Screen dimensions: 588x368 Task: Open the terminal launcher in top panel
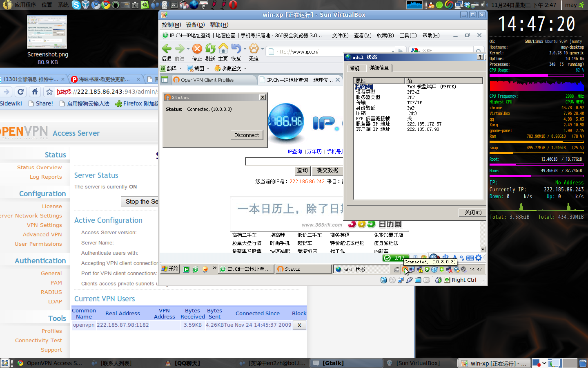pos(174,5)
